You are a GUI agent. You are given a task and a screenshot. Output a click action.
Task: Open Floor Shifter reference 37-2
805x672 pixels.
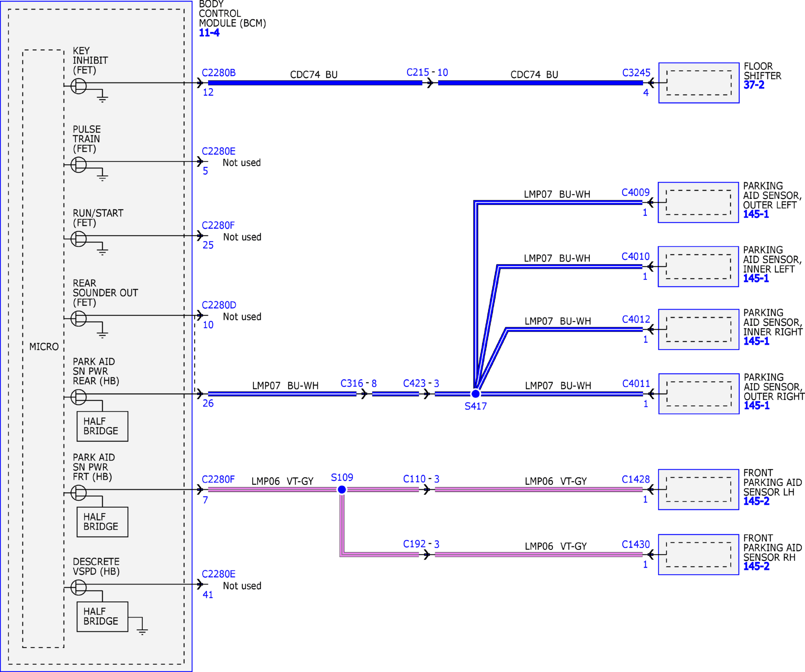click(x=754, y=85)
